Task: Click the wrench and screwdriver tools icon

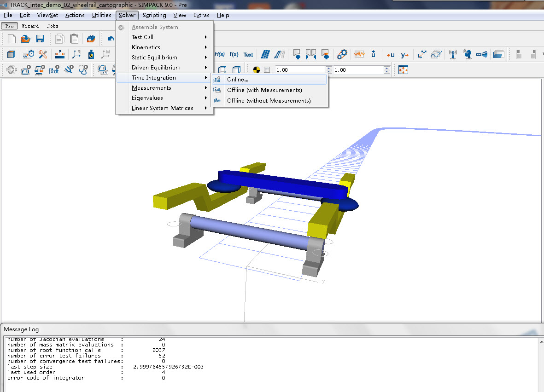Action: 43,54
